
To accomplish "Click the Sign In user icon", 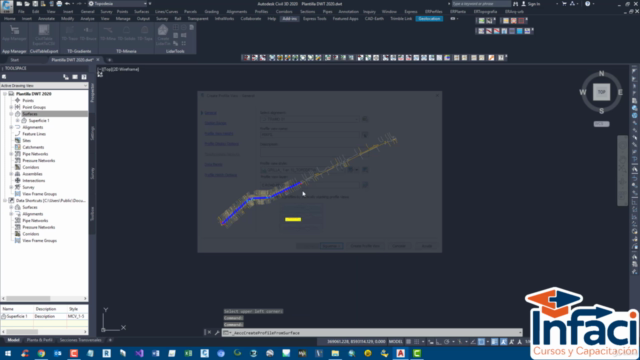I will 524,4.
